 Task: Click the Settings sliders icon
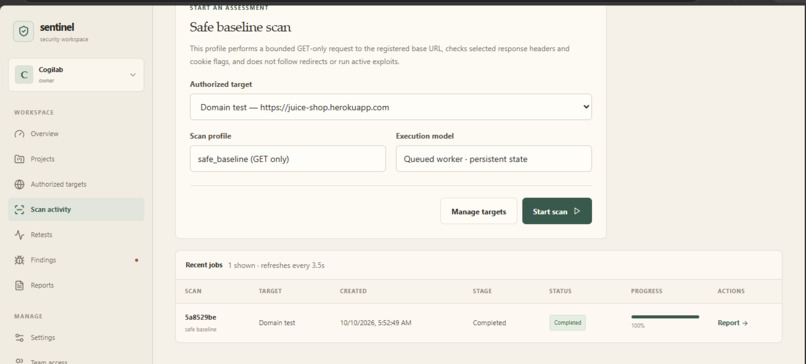[20, 337]
